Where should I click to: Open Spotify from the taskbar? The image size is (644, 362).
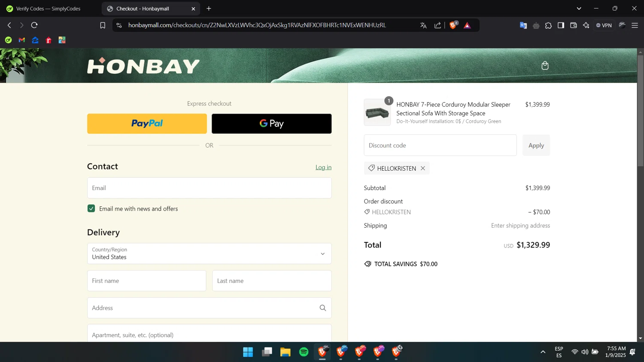(304, 352)
